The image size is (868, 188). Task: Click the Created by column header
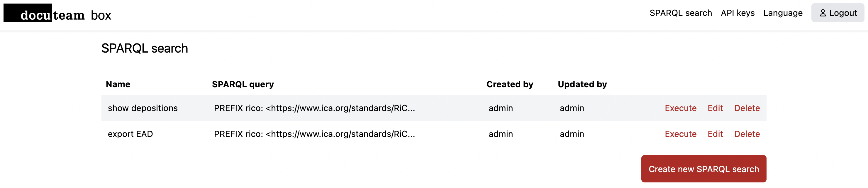point(509,84)
